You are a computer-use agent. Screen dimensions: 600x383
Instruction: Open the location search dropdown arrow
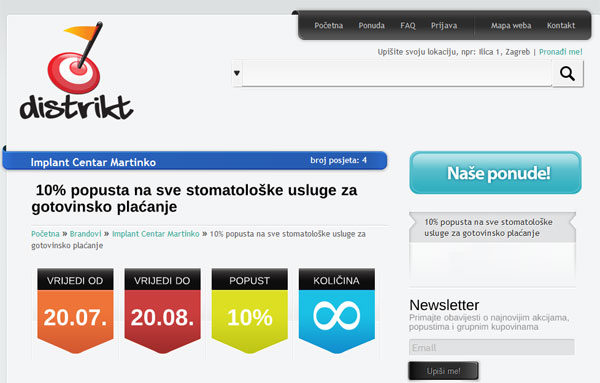click(x=237, y=73)
